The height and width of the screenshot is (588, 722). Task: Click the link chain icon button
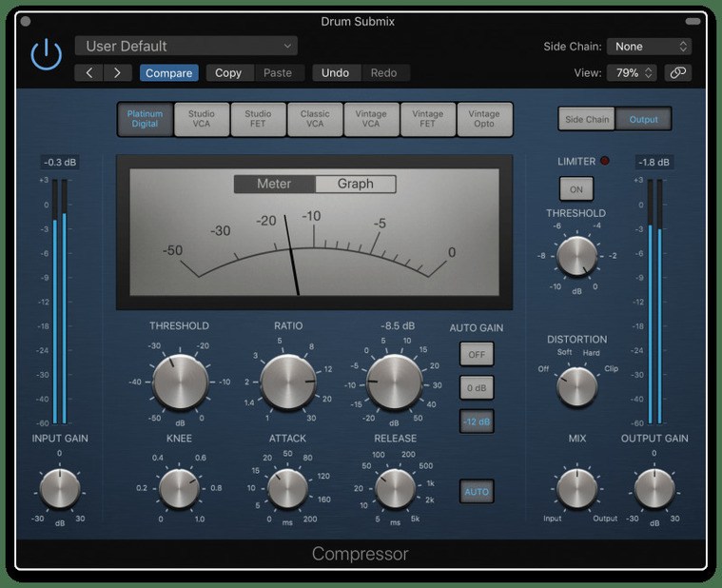tap(678, 72)
